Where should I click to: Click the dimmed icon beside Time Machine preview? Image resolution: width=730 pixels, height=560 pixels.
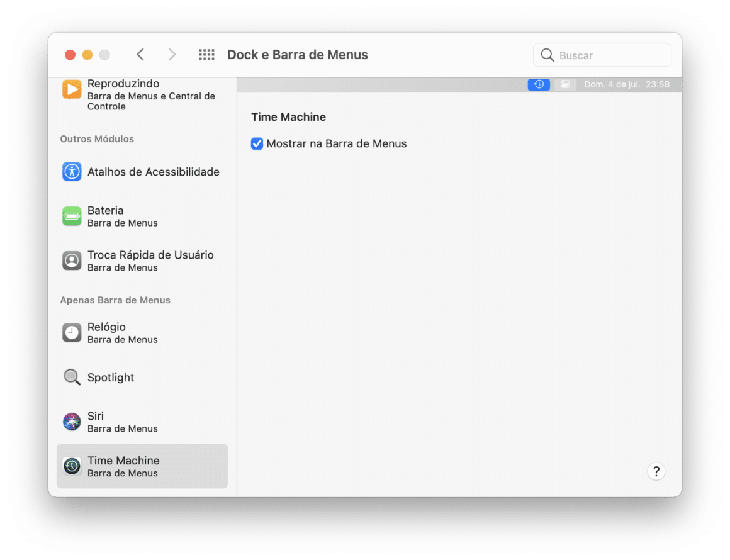coord(565,84)
